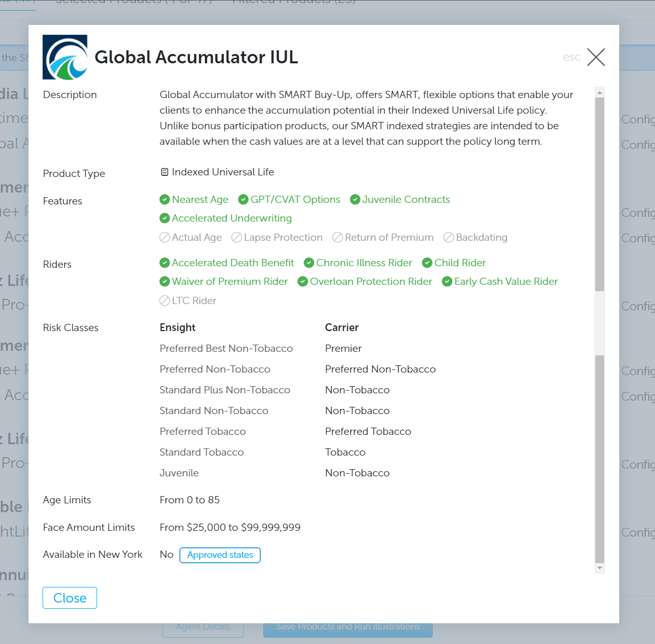
Task: Click the scrollbar down arrow in dialog
Action: click(x=599, y=568)
